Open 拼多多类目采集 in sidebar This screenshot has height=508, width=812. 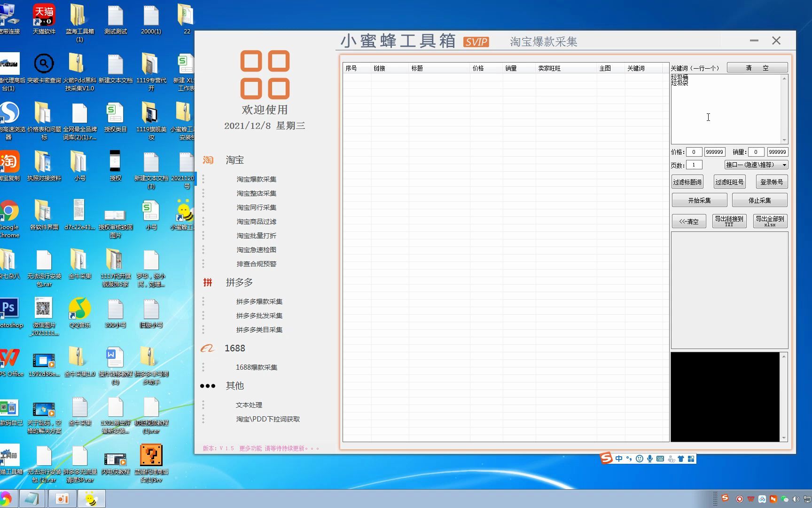click(259, 330)
